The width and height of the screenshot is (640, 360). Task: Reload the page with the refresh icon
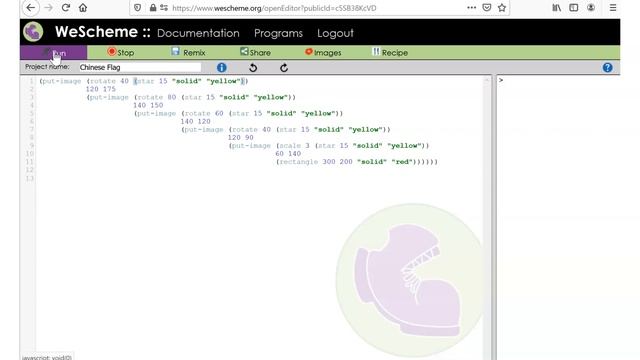tap(66, 8)
